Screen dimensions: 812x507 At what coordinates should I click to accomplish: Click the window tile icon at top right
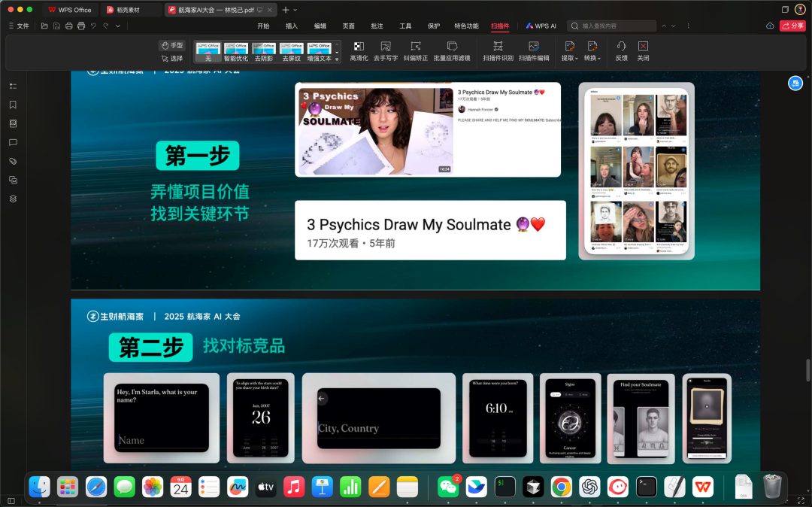[x=785, y=9]
